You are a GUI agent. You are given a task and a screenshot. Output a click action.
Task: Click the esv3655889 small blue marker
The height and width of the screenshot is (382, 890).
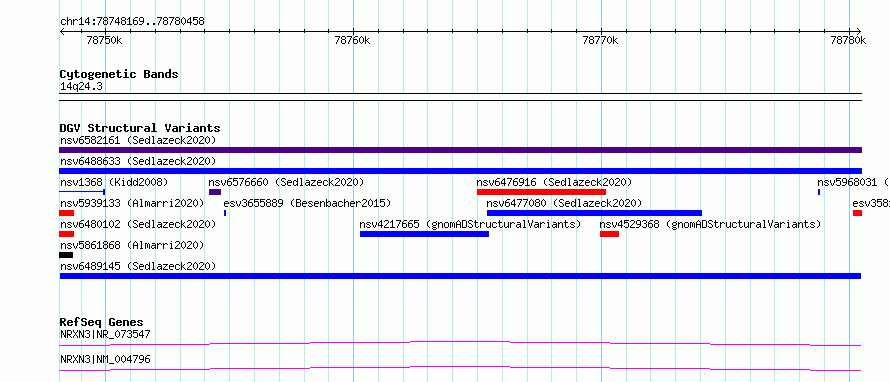click(x=225, y=213)
